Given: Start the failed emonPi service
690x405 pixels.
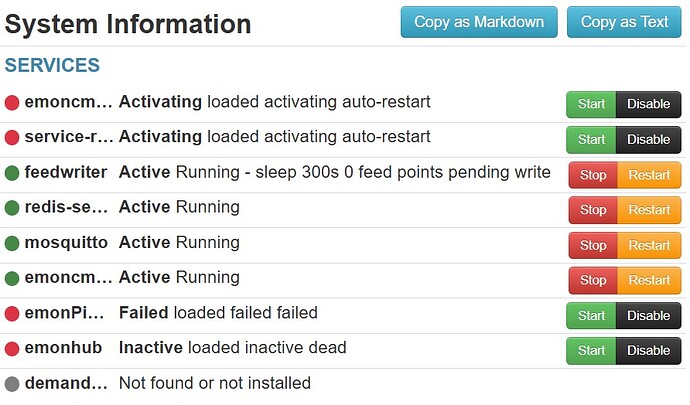Looking at the screenshot, I should pyautogui.click(x=591, y=315).
